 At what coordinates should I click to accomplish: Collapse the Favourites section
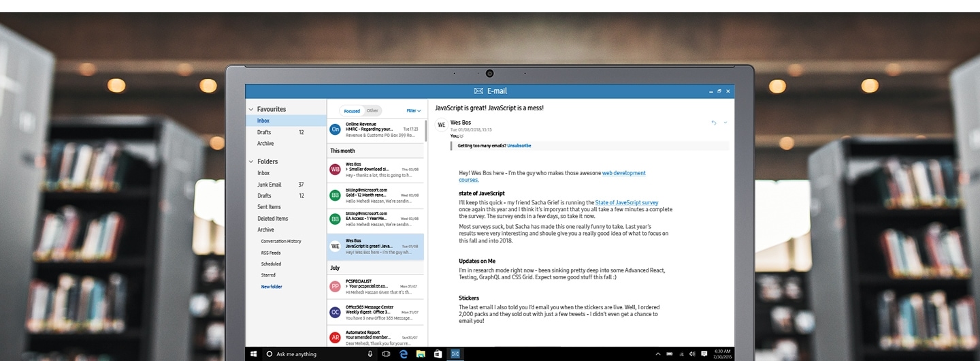pos(251,109)
